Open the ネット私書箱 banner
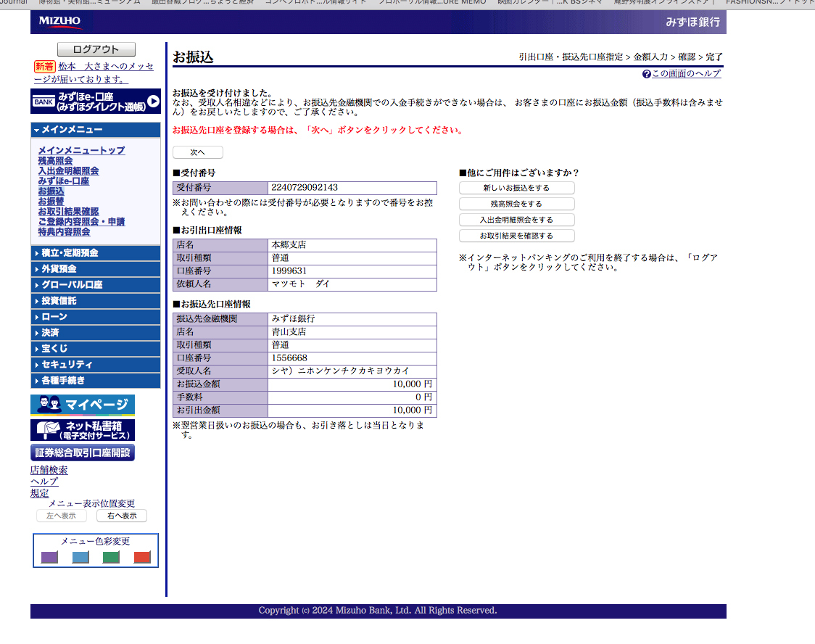Image resolution: width=815 pixels, height=644 pixels. 83,430
